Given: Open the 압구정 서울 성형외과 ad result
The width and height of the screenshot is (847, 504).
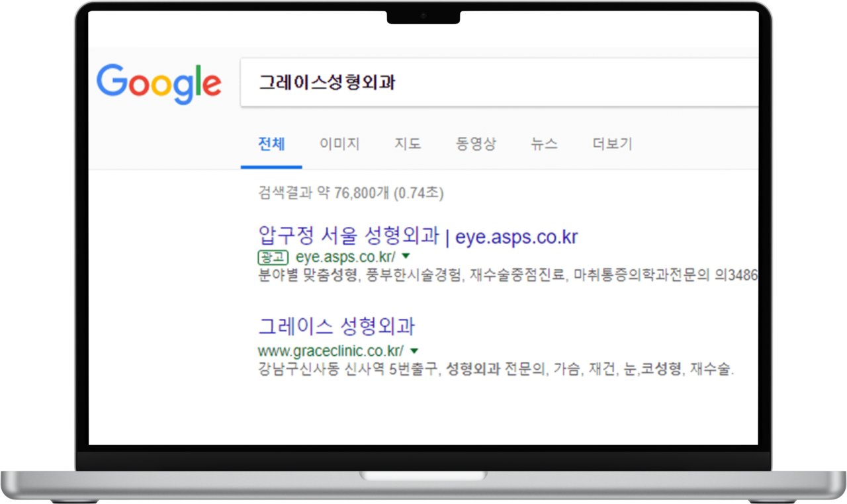Looking at the screenshot, I should coord(418,236).
